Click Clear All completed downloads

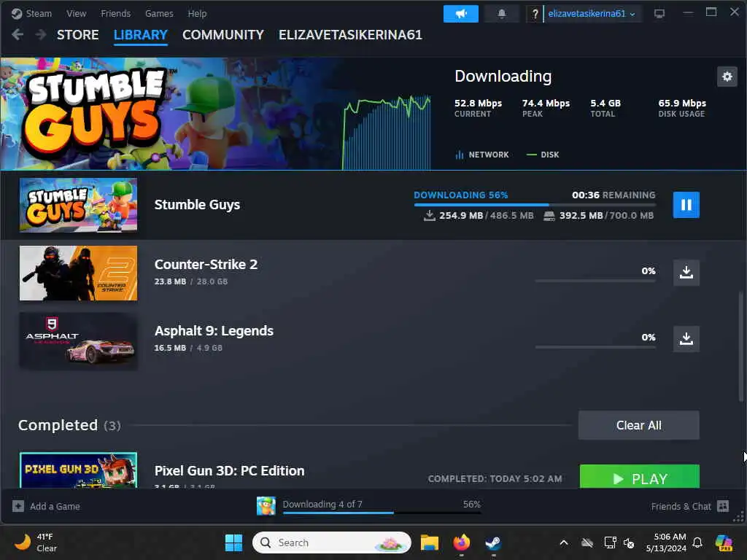pyautogui.click(x=639, y=425)
